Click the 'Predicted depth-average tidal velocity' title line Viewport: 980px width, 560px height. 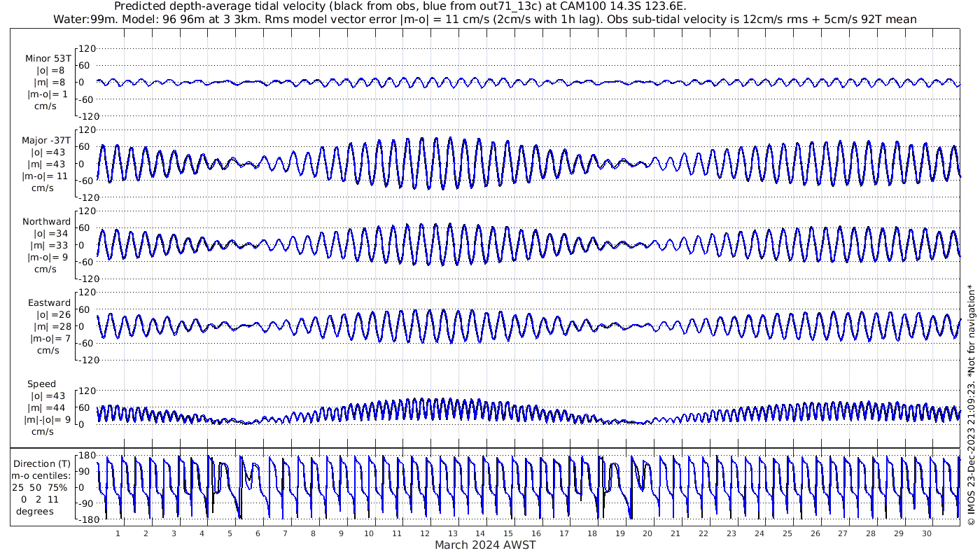point(400,6)
